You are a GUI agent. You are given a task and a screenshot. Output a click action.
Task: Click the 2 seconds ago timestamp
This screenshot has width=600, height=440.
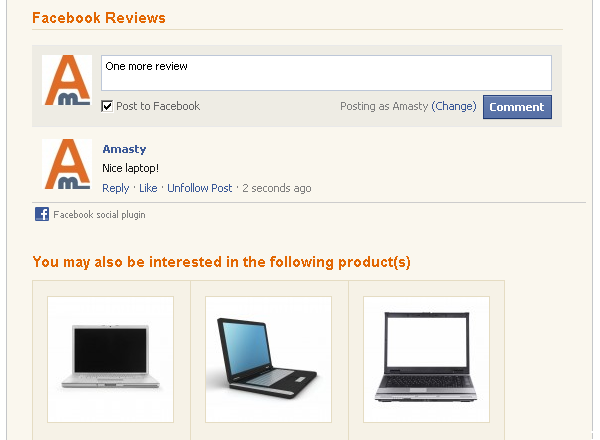pos(277,188)
